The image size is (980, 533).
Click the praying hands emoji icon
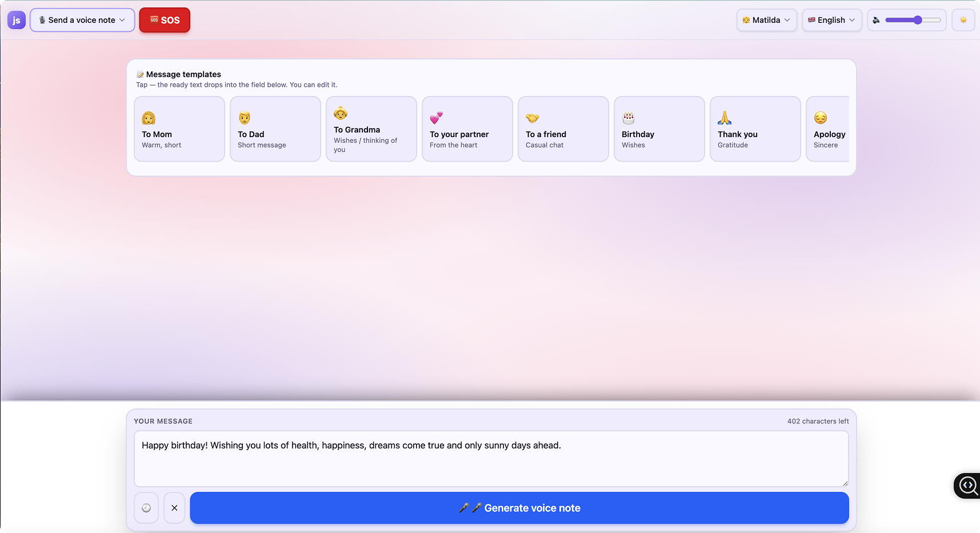click(725, 118)
